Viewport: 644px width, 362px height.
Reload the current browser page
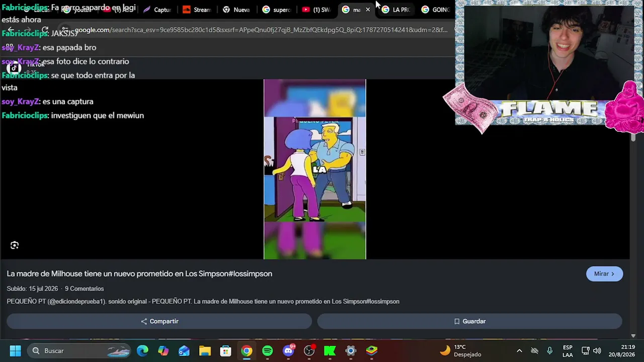pos(45,30)
